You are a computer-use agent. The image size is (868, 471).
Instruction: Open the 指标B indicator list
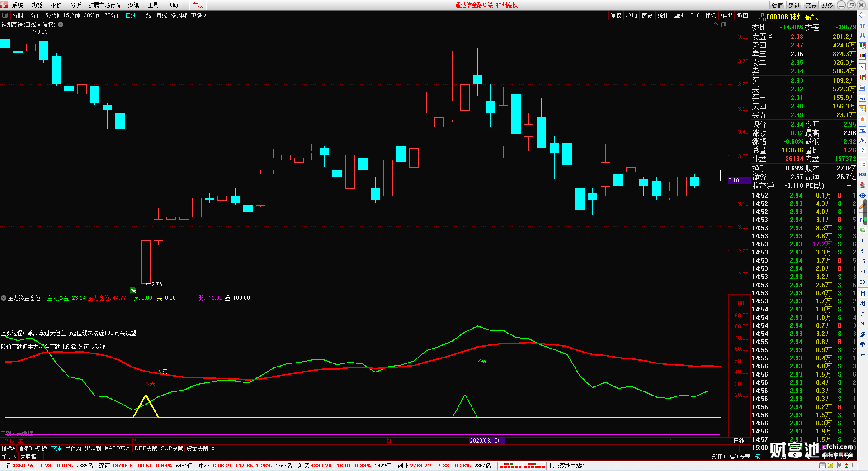coord(25,448)
